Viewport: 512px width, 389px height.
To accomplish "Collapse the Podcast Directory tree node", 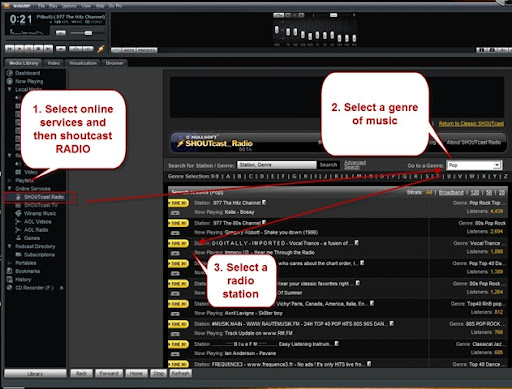I will pyautogui.click(x=10, y=246).
